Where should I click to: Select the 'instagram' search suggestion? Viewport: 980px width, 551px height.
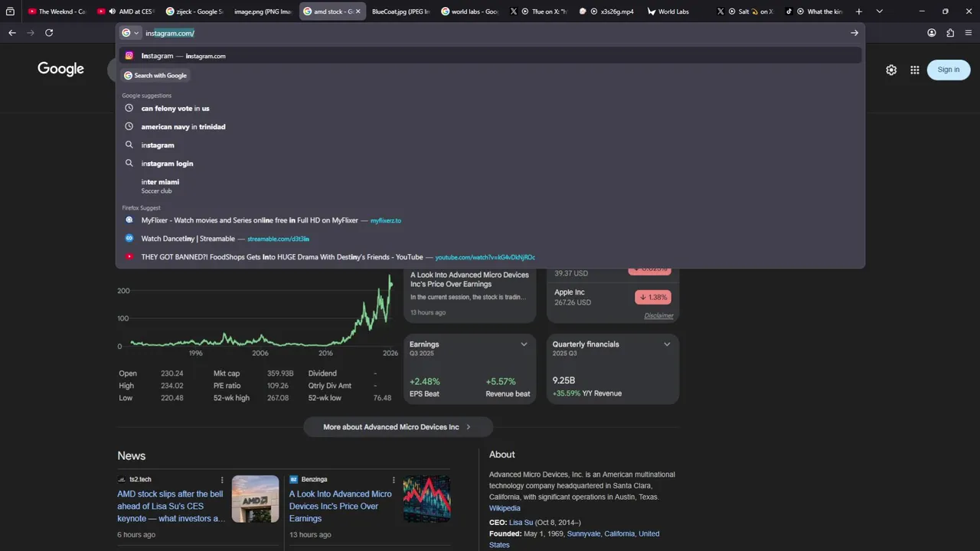490,145
